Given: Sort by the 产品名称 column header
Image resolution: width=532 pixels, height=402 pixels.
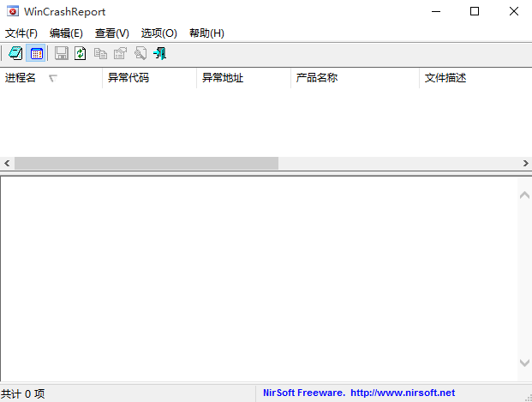Looking at the screenshot, I should pos(355,78).
